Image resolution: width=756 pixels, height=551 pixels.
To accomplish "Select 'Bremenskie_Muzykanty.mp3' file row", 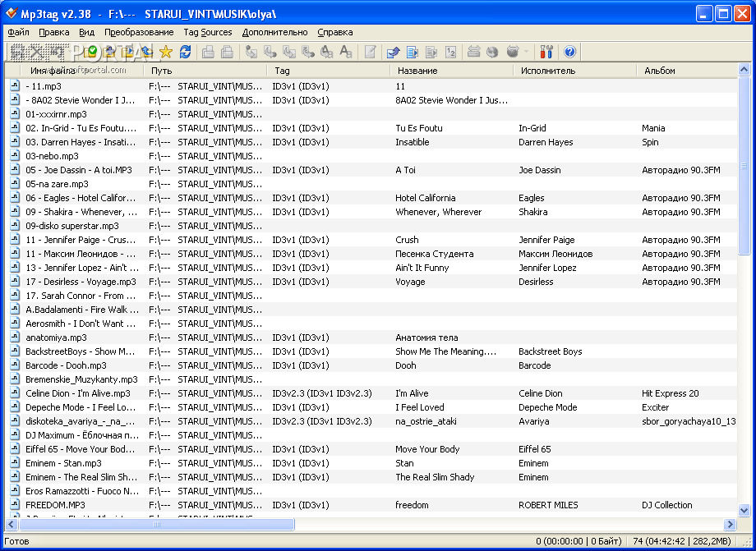I will (x=371, y=379).
